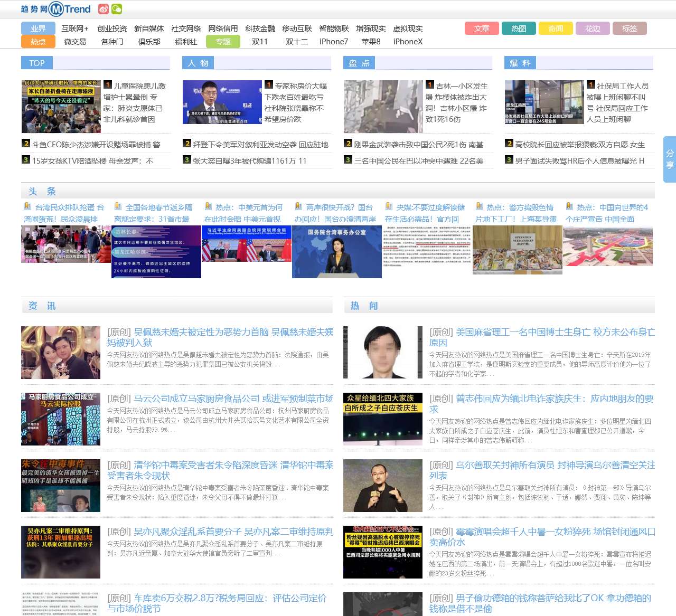
Task: Open the 创业投资 menu item
Action: point(112,29)
